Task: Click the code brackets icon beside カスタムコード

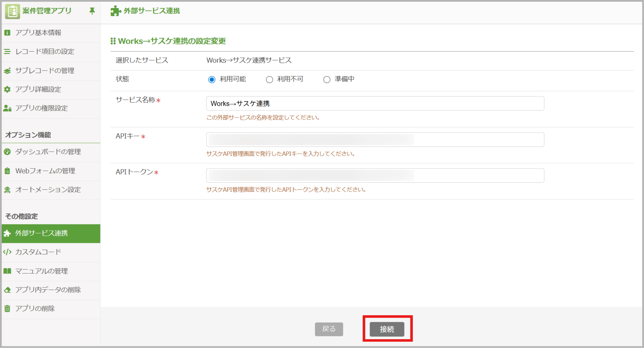Action: tap(7, 252)
